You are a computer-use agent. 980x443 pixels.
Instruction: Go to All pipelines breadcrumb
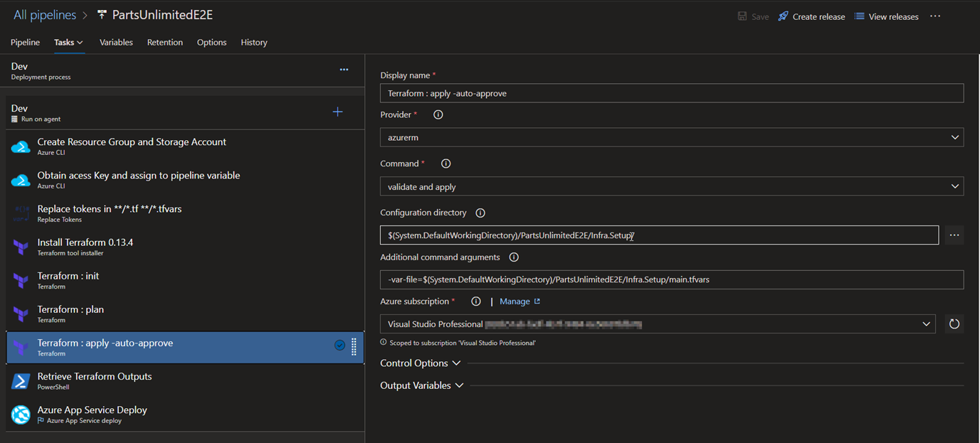[x=46, y=15]
